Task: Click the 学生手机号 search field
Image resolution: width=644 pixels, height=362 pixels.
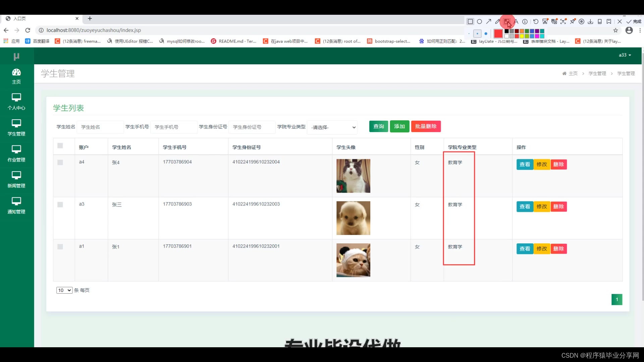Action: tap(174, 127)
